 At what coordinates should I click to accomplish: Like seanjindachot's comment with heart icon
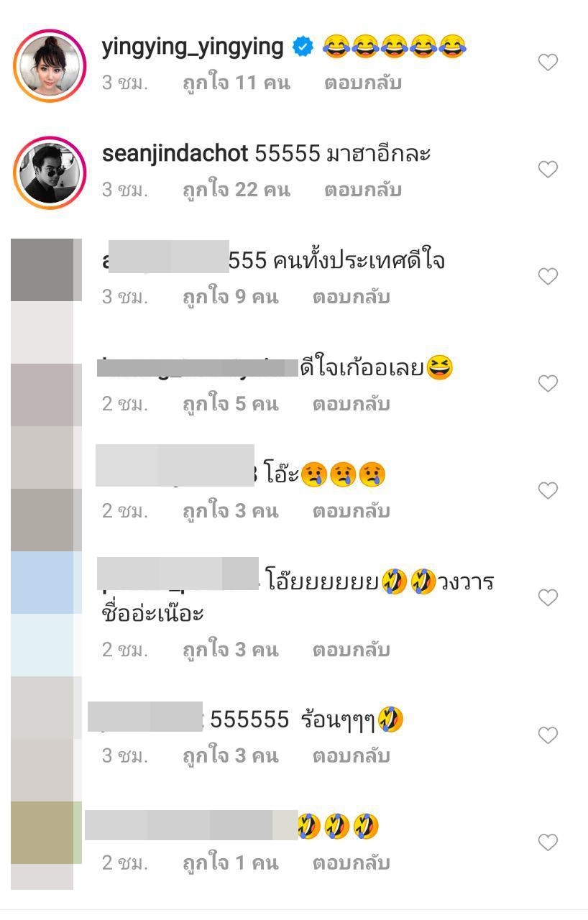click(548, 170)
